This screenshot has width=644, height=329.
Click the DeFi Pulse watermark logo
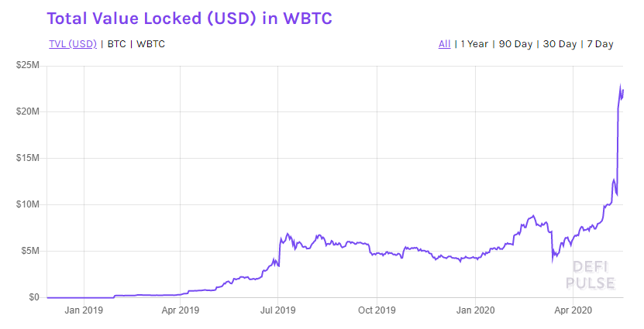pos(593,275)
